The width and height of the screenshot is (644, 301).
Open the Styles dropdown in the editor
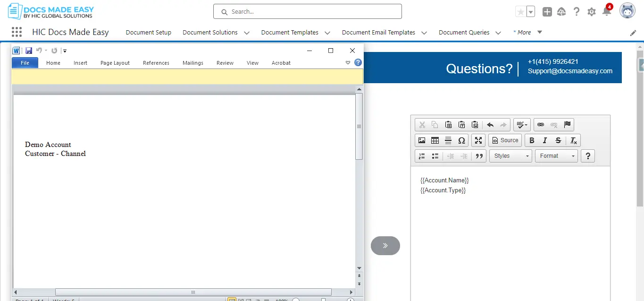[x=510, y=156]
